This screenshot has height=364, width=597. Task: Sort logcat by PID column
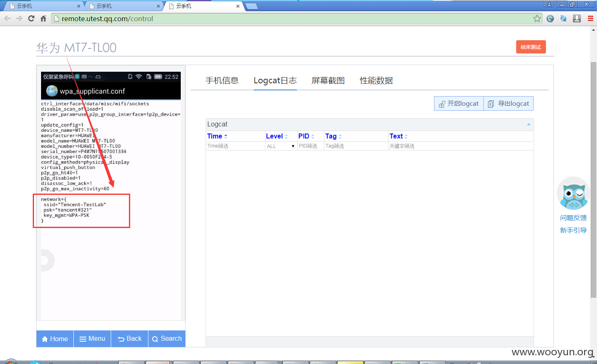[x=306, y=136]
